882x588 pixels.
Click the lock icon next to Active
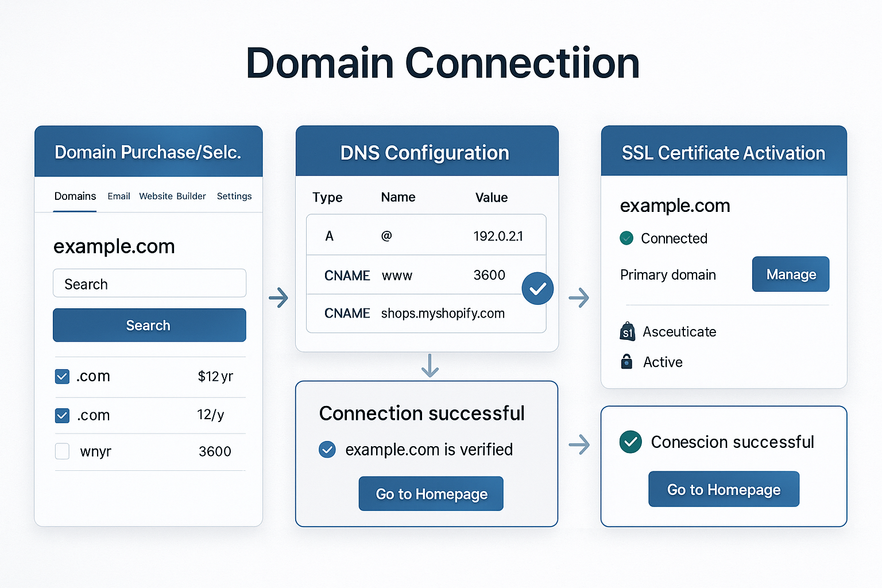[626, 362]
